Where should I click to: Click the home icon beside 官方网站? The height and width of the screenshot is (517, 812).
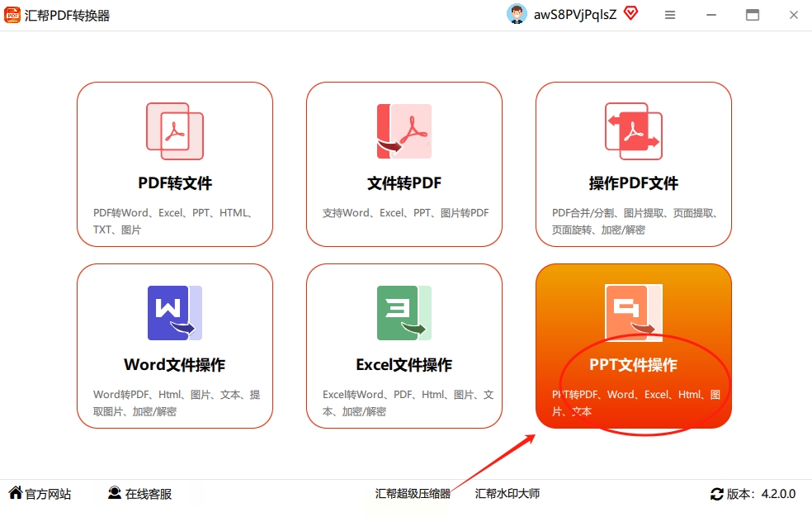[16, 493]
